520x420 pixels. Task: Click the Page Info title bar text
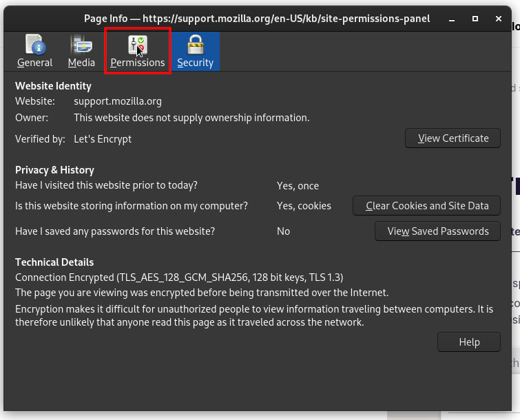point(257,19)
